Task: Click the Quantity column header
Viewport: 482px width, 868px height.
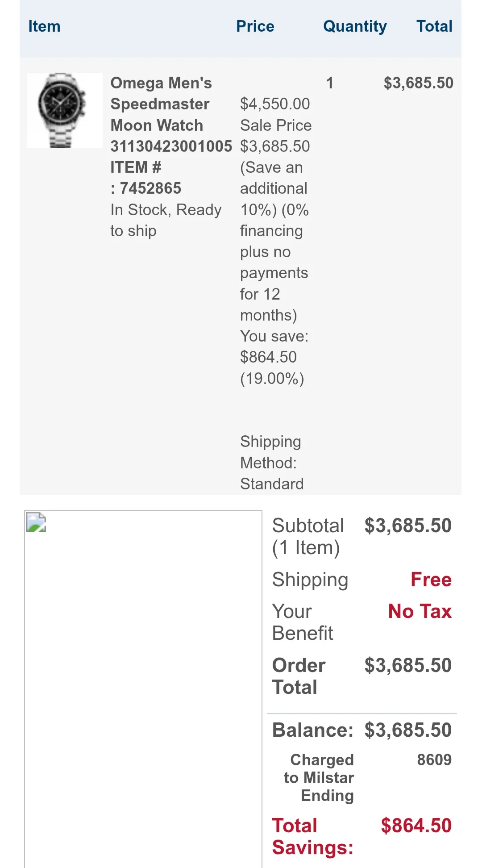Action: [355, 26]
